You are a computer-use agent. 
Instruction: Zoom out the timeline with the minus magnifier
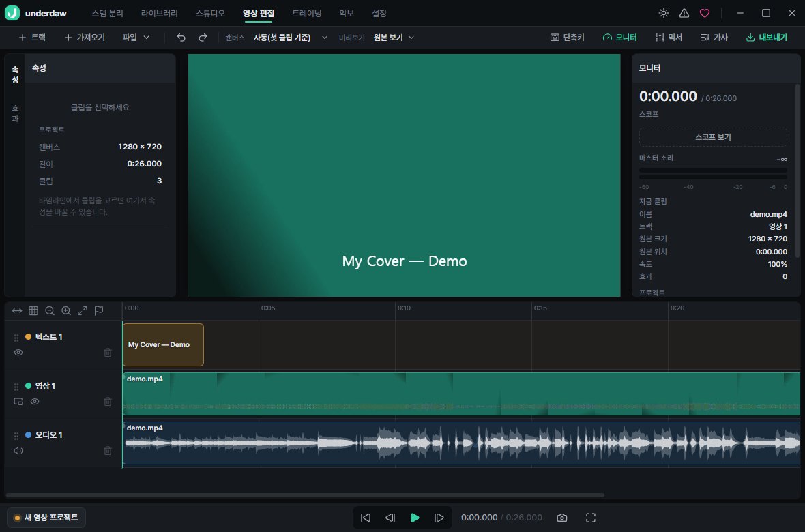coord(50,311)
